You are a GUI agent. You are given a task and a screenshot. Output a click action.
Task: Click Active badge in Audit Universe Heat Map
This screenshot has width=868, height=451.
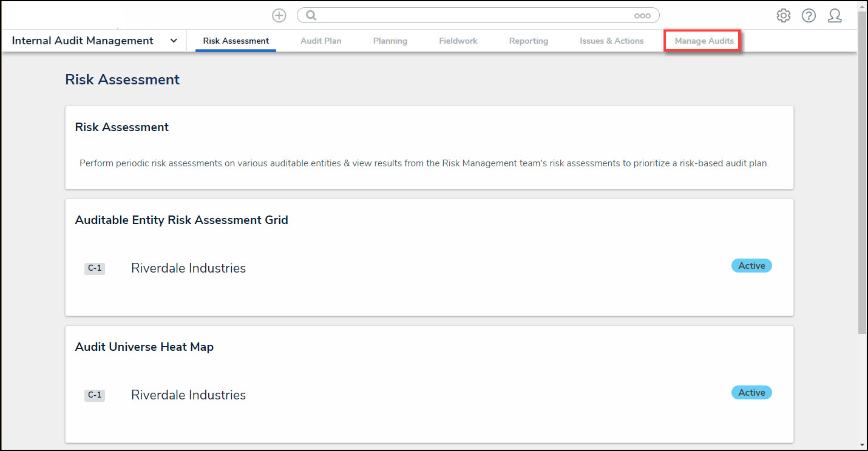751,393
